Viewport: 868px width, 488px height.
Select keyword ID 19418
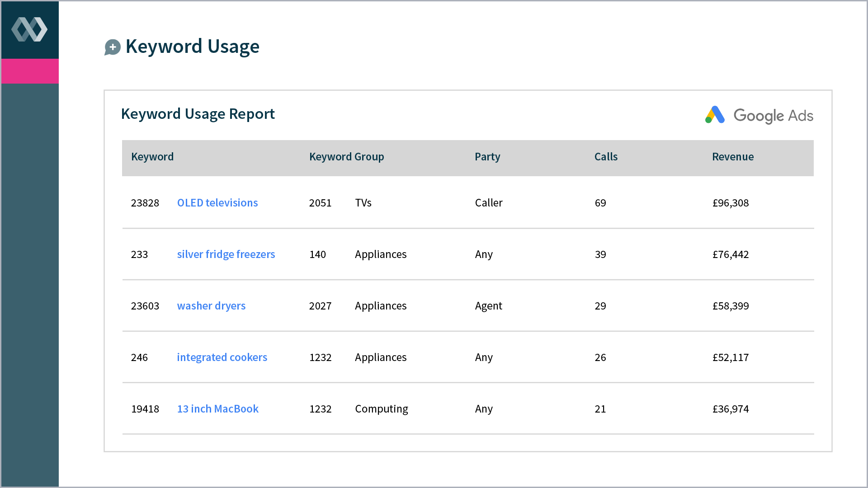point(145,409)
